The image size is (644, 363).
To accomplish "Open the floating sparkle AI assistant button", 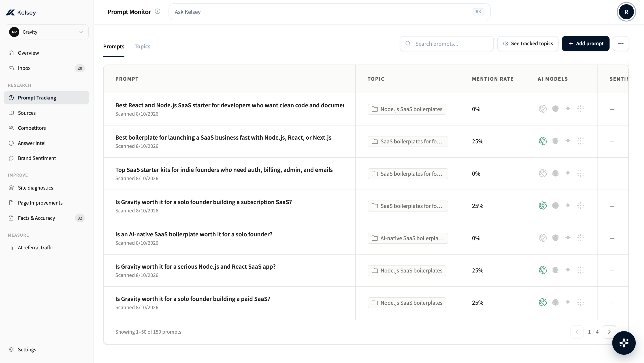I will tap(624, 343).
